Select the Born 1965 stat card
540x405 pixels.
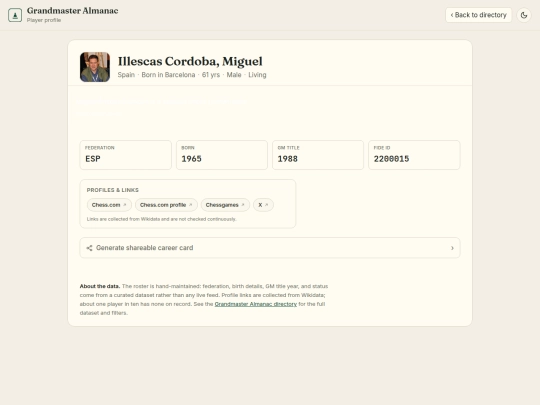[222, 155]
